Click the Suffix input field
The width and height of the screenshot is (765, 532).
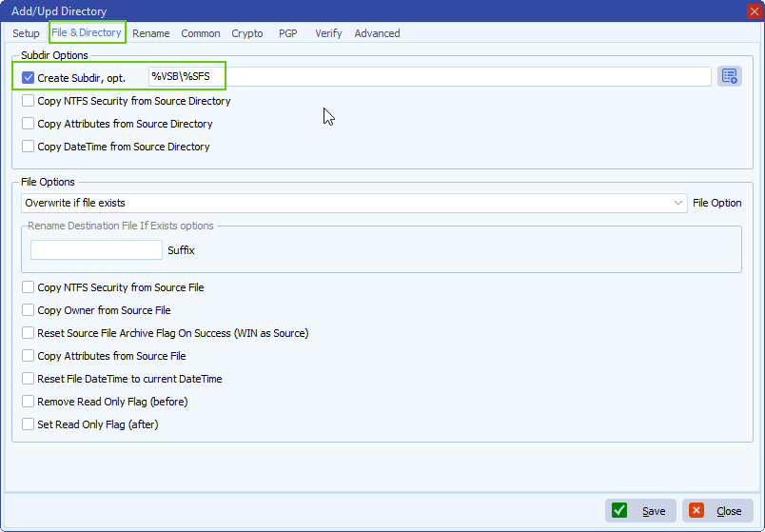point(96,250)
